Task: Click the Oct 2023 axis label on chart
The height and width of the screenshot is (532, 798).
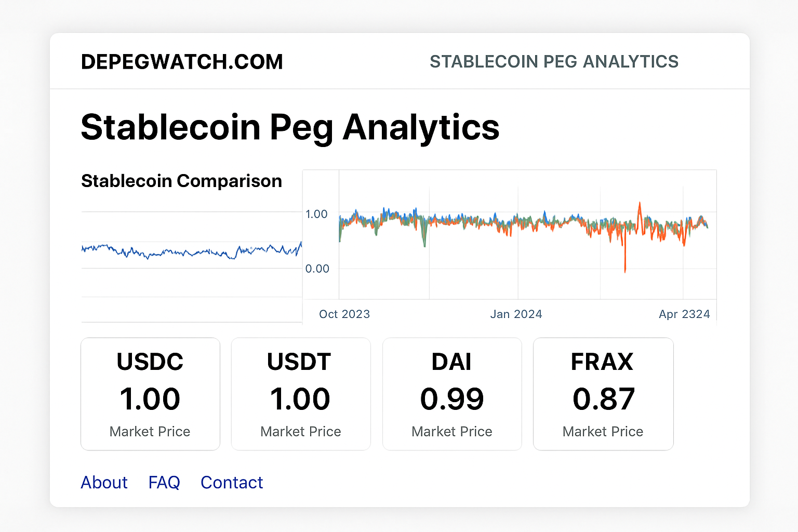Action: pos(344,314)
